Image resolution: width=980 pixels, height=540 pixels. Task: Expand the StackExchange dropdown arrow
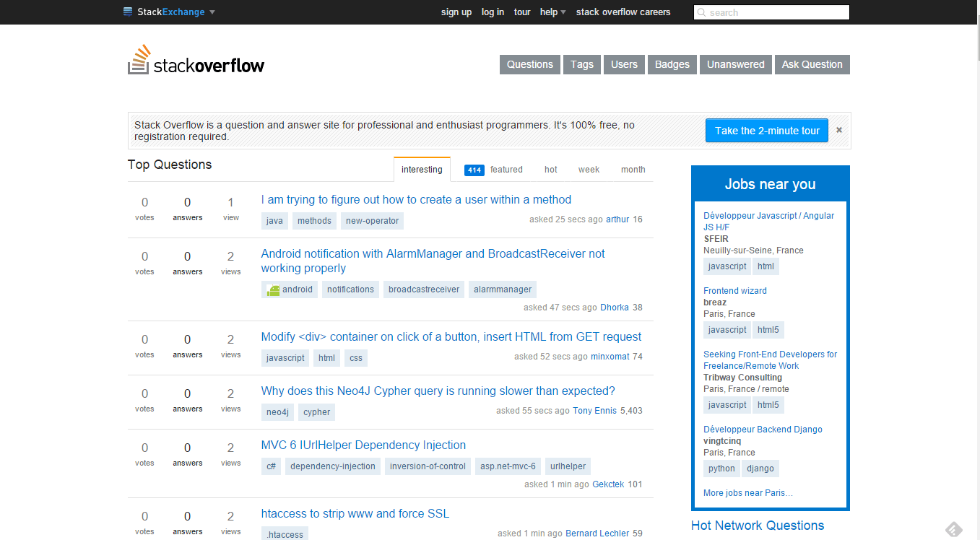[212, 12]
